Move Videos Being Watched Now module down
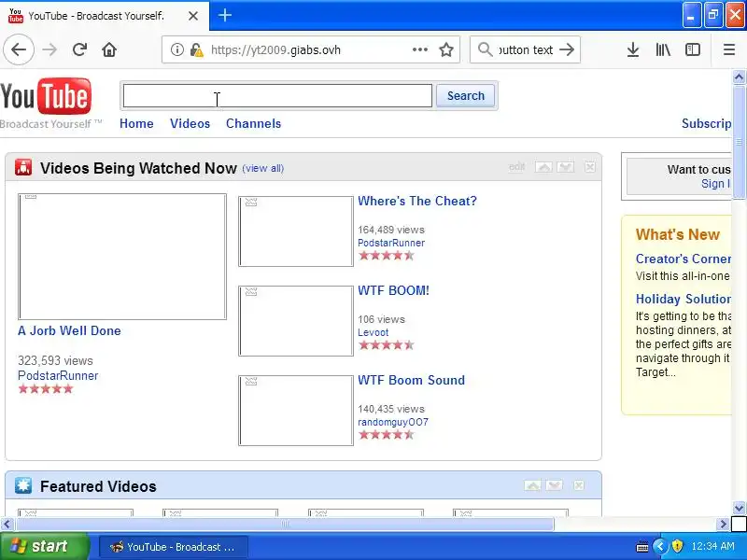 [566, 167]
